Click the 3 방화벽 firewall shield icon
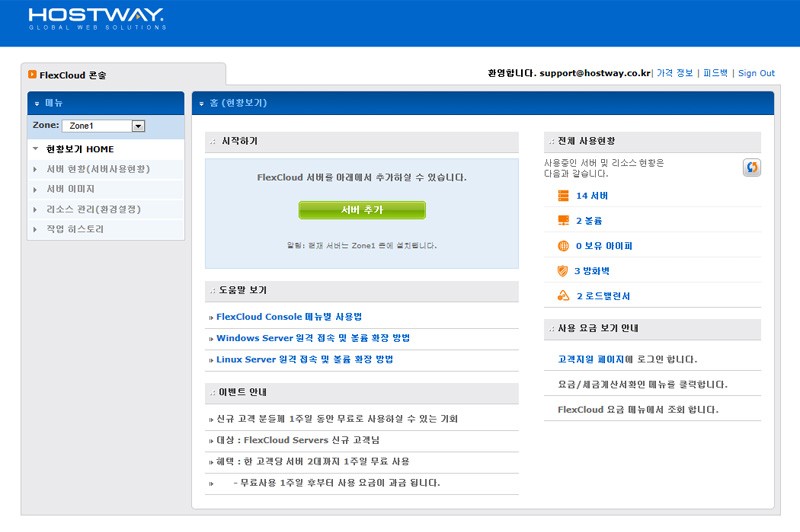Viewport: 800px width, 532px height. (563, 270)
